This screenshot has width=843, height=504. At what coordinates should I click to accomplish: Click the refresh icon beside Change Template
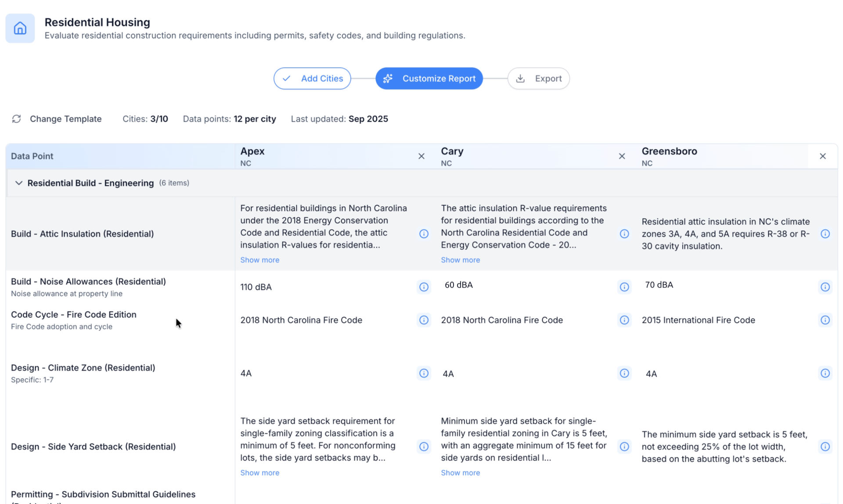click(16, 119)
